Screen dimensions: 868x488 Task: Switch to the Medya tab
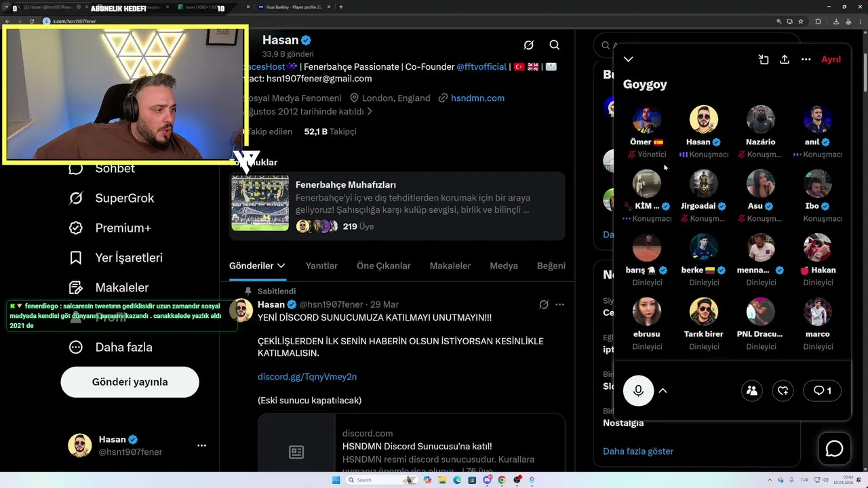pos(504,266)
